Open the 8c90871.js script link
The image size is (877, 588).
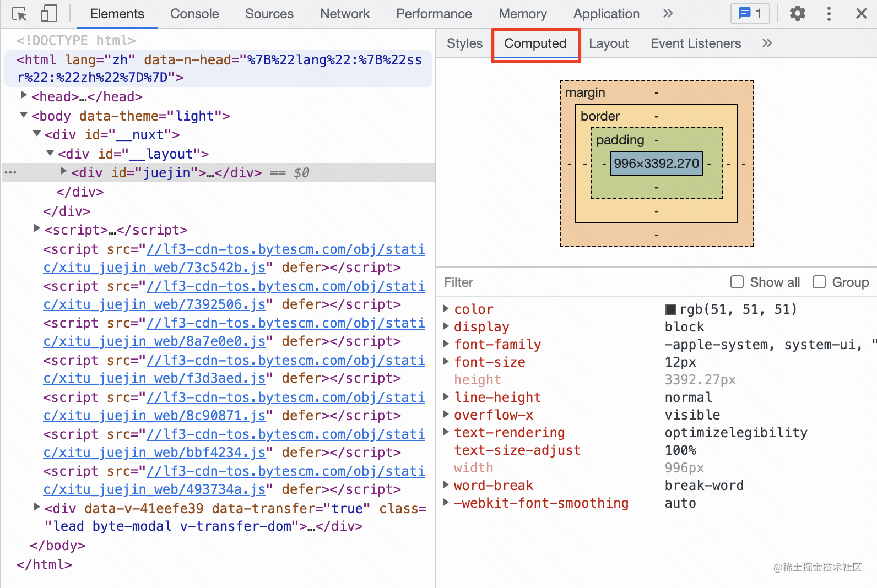(234, 406)
